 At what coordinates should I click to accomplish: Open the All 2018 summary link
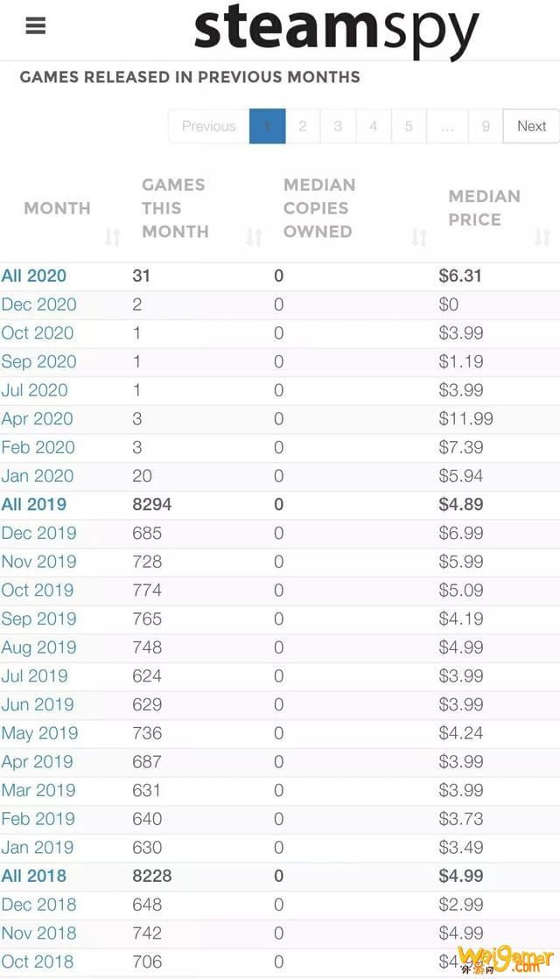point(34,876)
